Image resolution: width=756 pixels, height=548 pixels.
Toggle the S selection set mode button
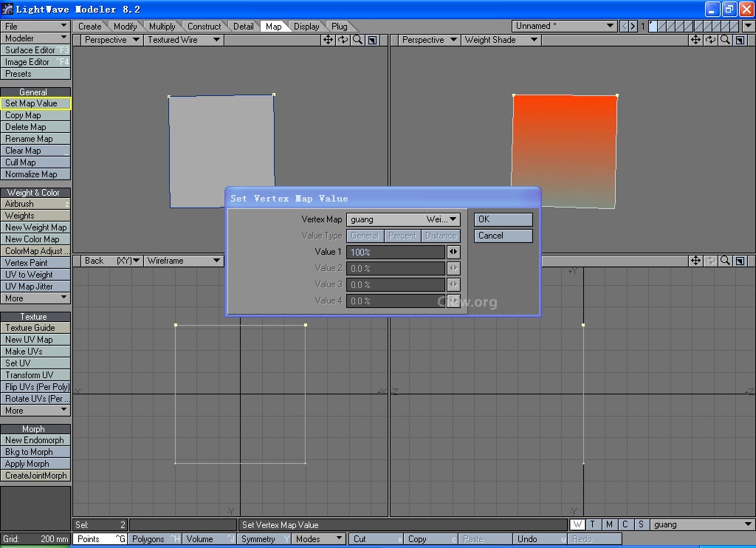pos(641,524)
